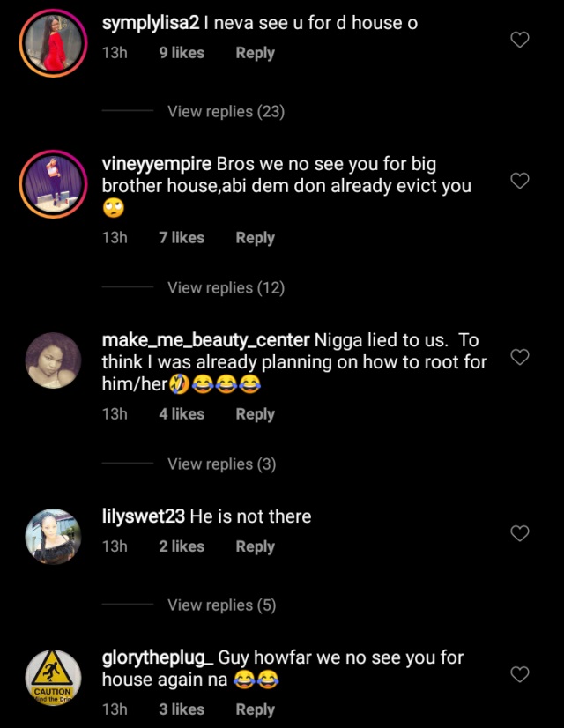Reply to vineyyempire's comment
The image size is (564, 728).
click(255, 238)
